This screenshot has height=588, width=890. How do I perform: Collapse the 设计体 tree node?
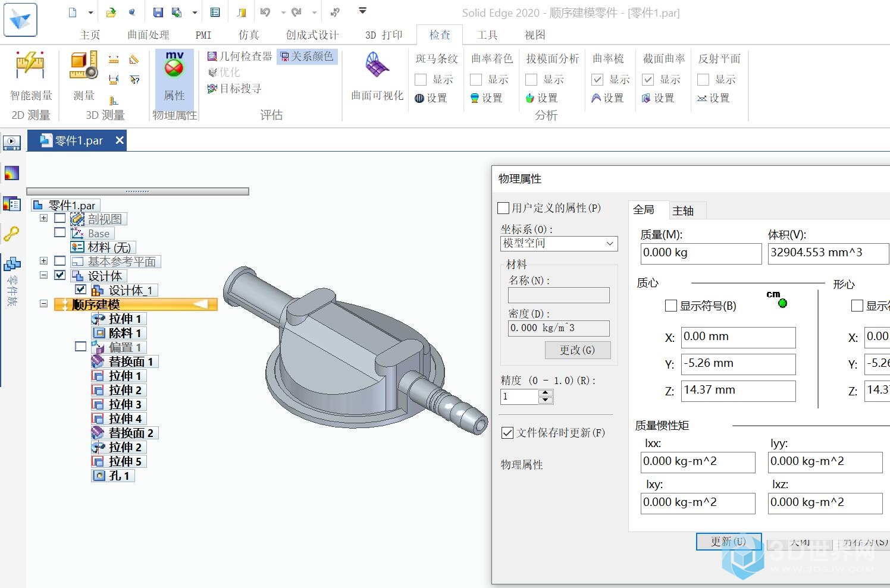(43, 275)
